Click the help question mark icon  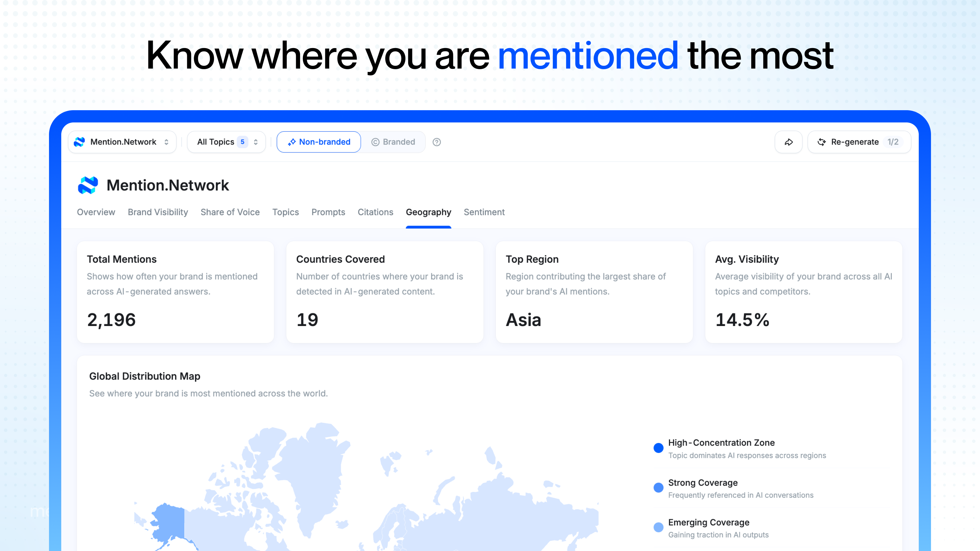[x=437, y=142]
